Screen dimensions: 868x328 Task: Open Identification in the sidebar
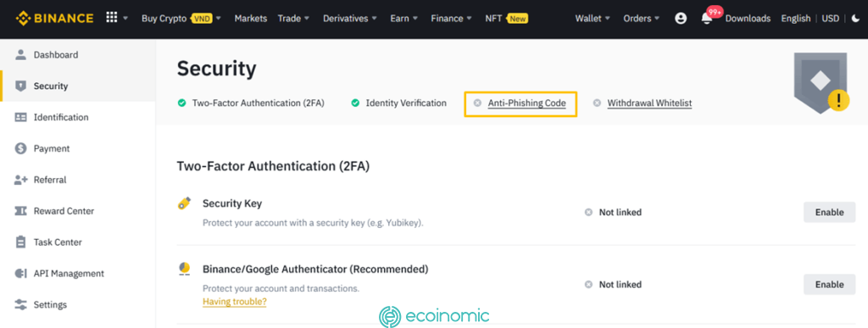tap(77, 117)
